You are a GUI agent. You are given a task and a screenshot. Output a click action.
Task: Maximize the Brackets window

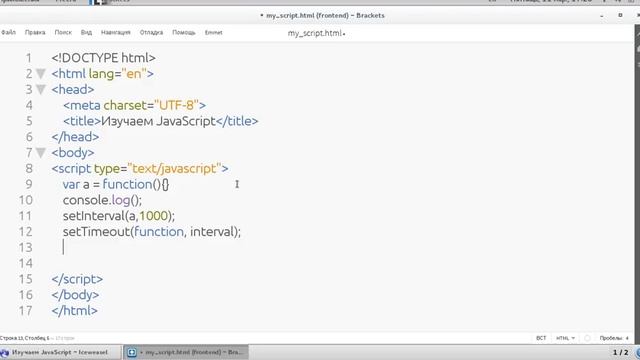[x=620, y=15]
